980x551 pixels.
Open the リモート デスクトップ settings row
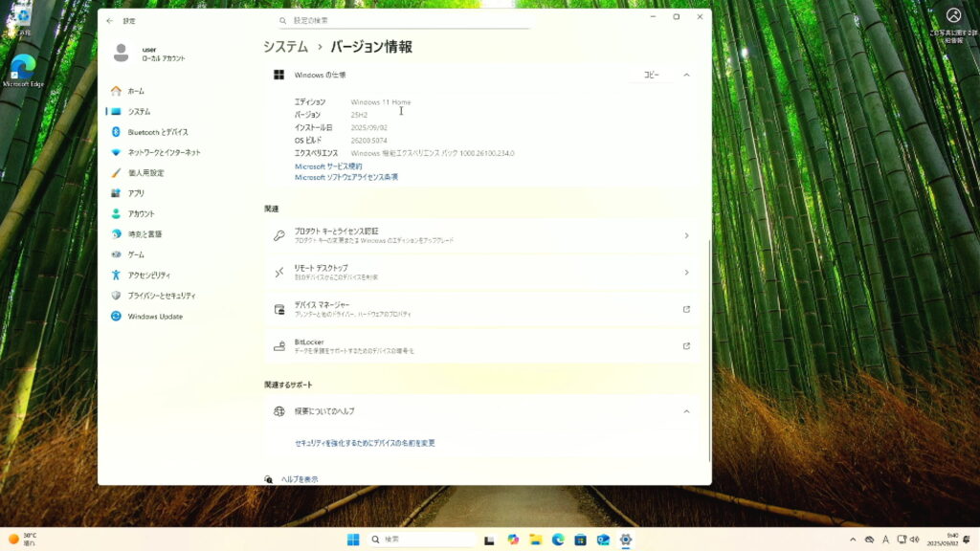point(480,273)
